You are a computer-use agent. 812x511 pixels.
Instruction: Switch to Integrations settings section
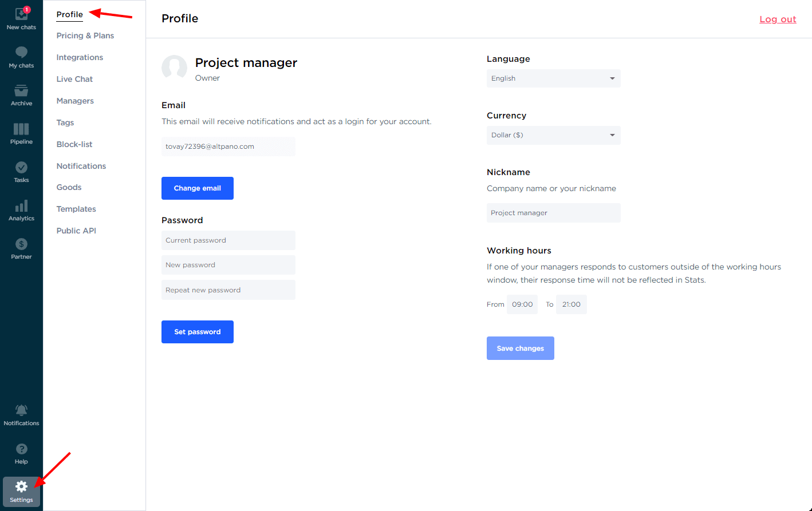tap(80, 57)
